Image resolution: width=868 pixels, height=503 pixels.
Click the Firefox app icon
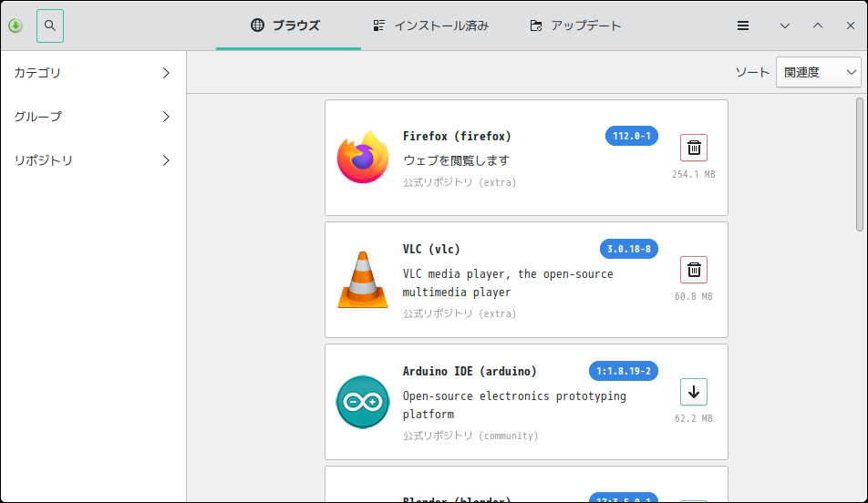(x=363, y=157)
